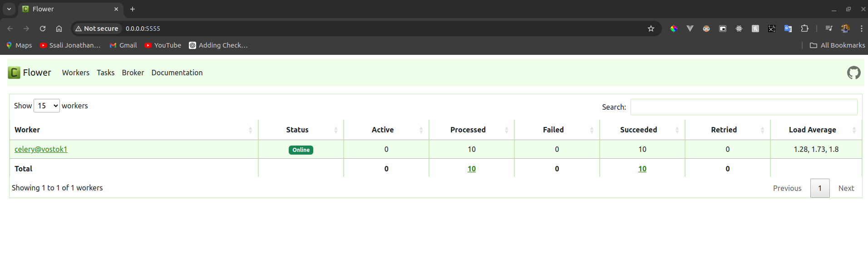Sort the table by Status column
The height and width of the screenshot is (253, 868).
coord(297,130)
